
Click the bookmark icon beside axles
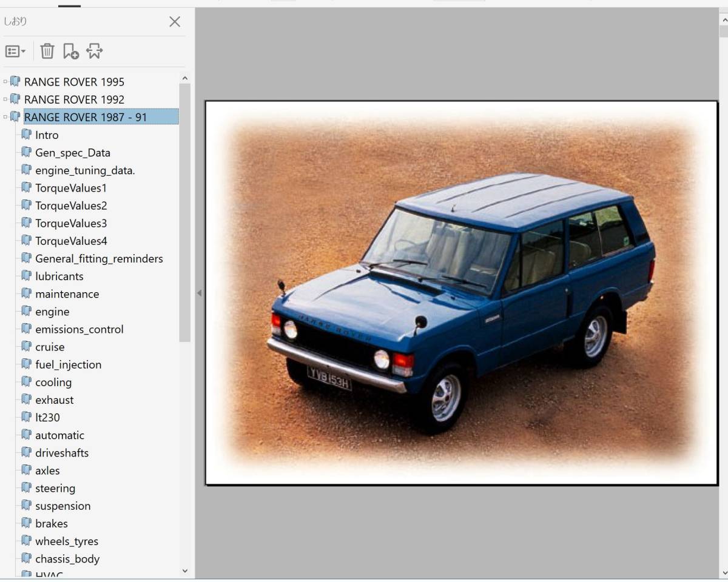tap(26, 470)
